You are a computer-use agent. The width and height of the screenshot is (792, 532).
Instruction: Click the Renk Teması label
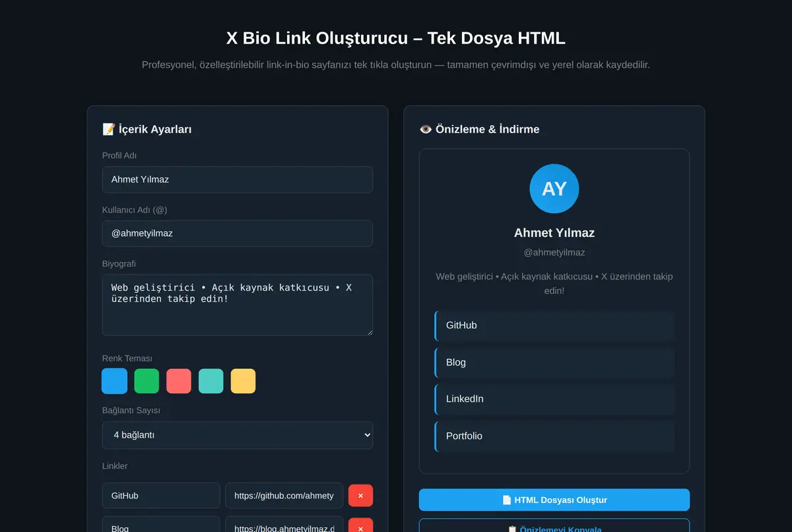[127, 358]
